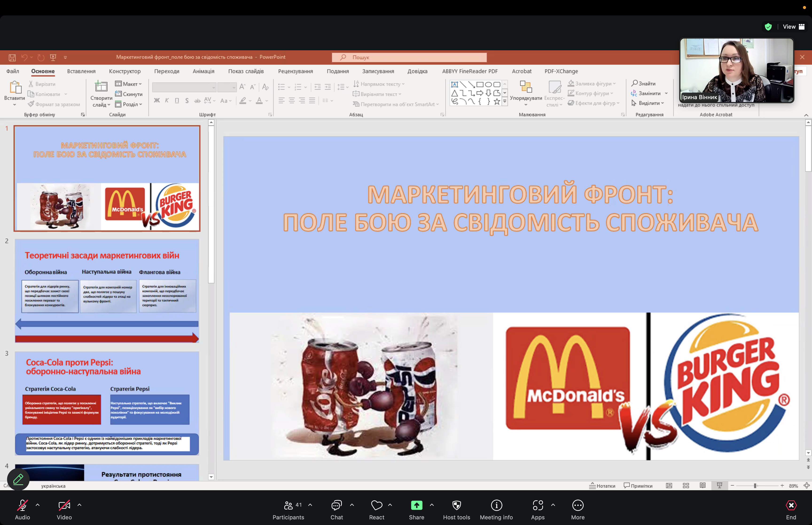Screen dimensions: 812x525
Task: Click the Paste (Вставити) clipboard icon
Action: (15, 88)
